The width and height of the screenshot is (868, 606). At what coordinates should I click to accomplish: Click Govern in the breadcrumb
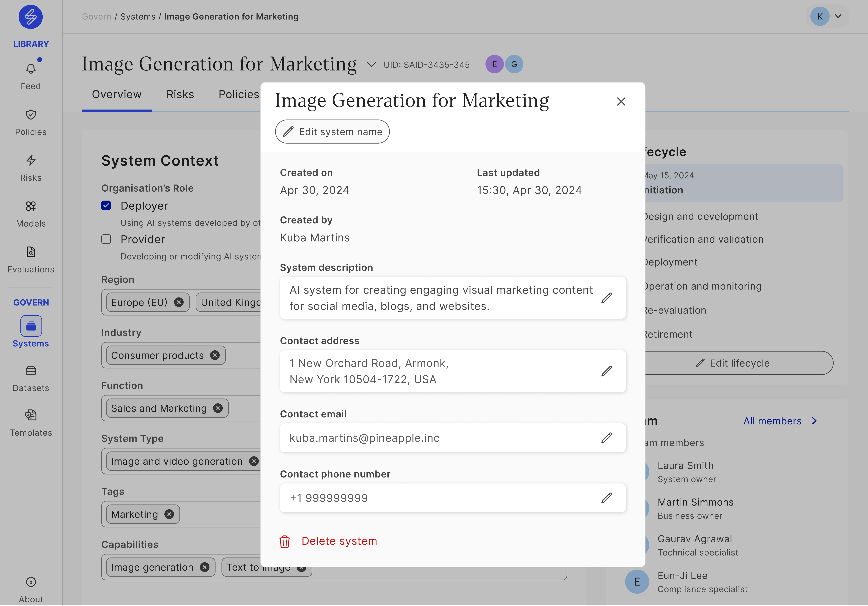[x=97, y=17]
